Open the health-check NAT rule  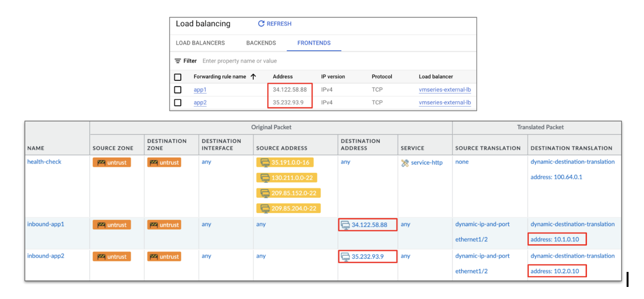coord(44,162)
